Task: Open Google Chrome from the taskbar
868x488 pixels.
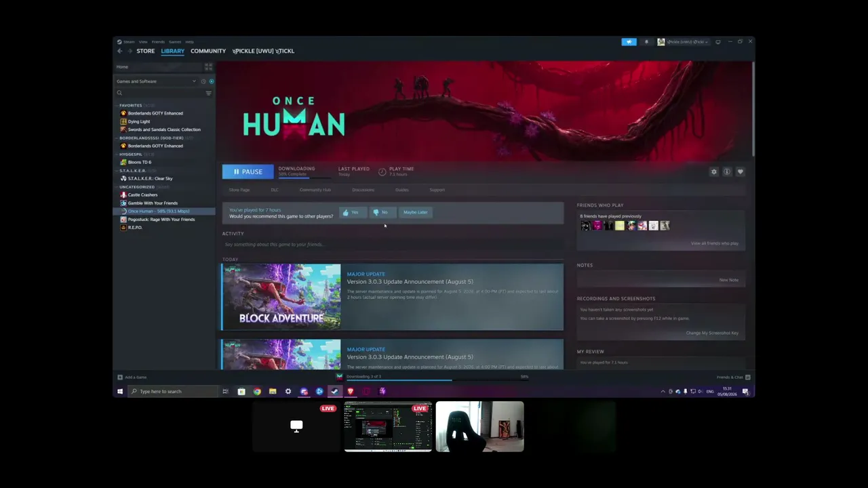Action: click(257, 391)
